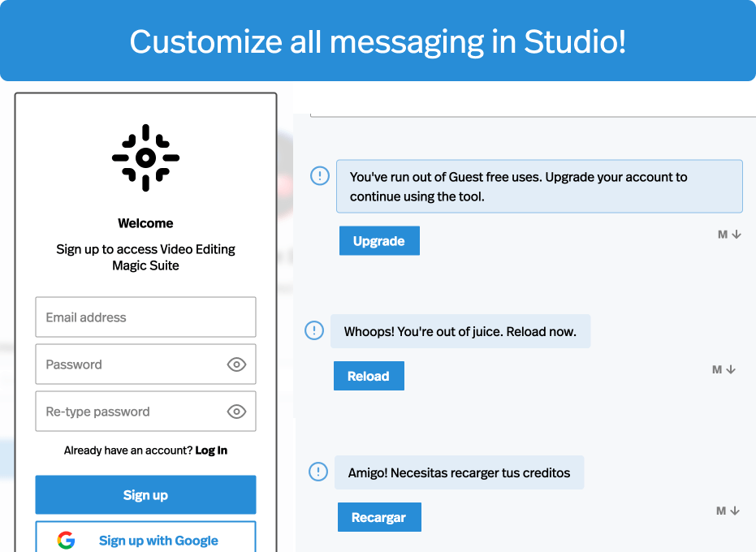The image size is (756, 552).
Task: Click the alert icon beside Amigo message
Action: click(x=318, y=472)
